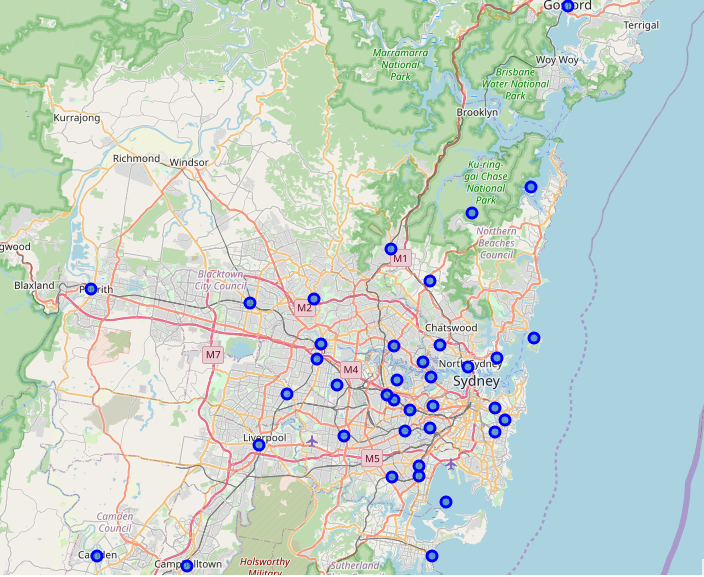Screen dimensions: 704x577
Task: Click the Windsor town label
Action: click(189, 163)
